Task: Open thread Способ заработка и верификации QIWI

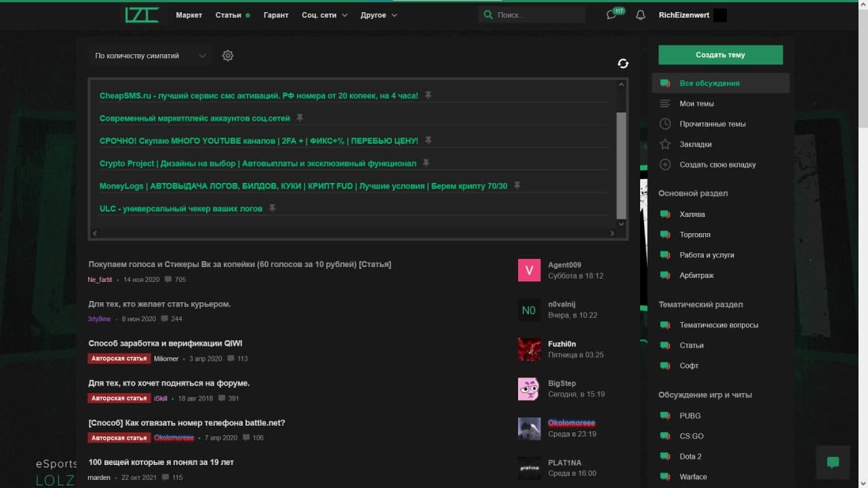Action: click(165, 344)
